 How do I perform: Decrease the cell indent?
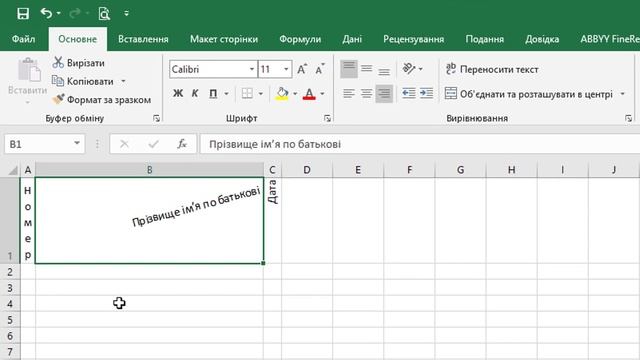tap(409, 93)
